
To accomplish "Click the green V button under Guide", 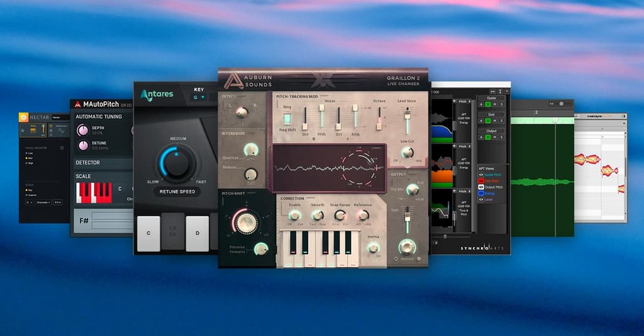I will [487, 104].
